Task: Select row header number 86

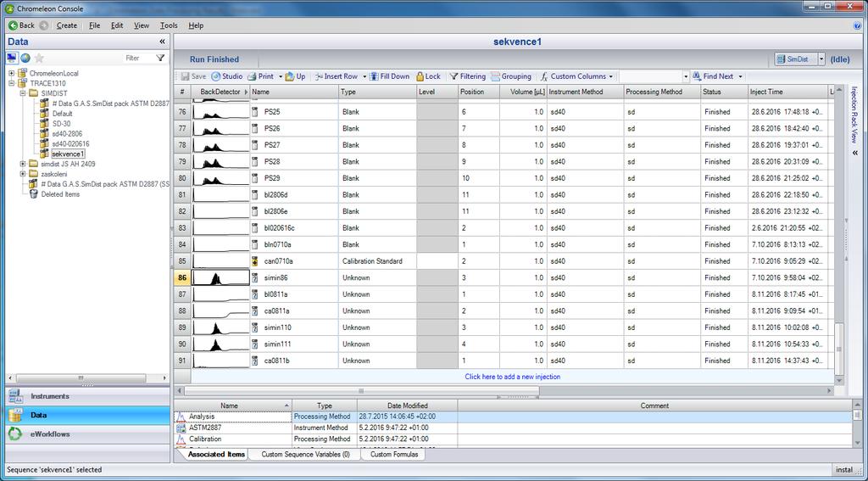Action: (x=183, y=277)
